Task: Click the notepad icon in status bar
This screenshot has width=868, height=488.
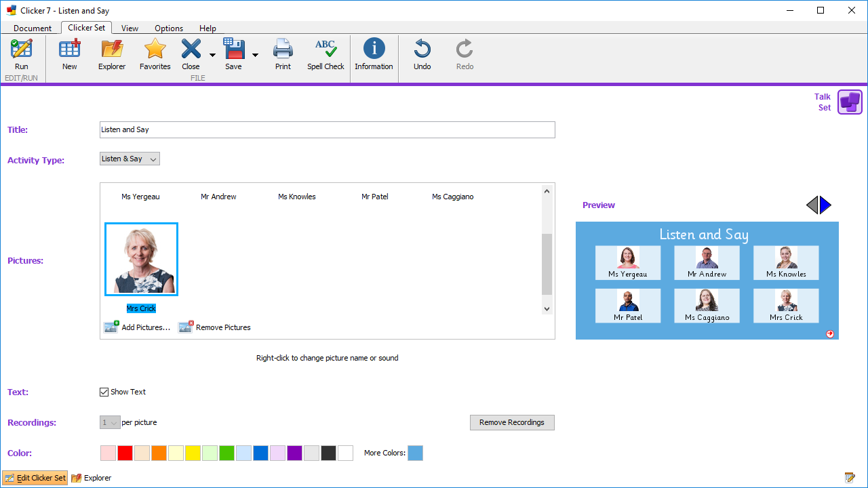Action: click(850, 478)
